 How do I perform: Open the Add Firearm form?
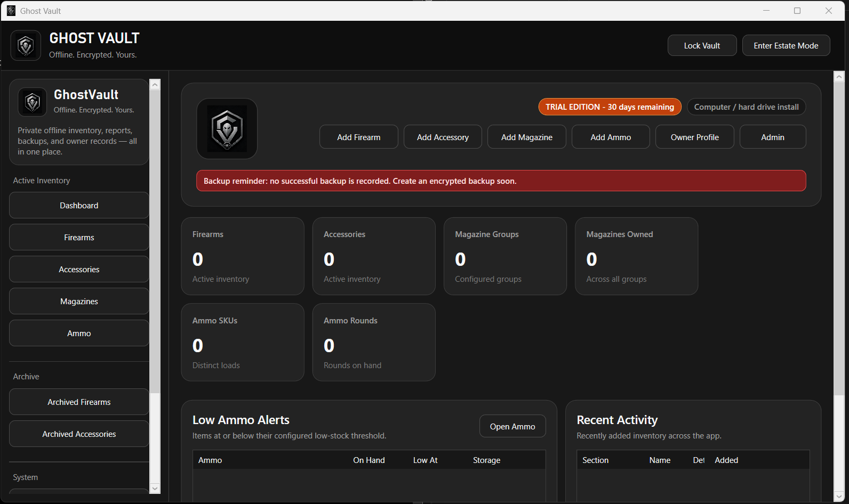point(359,137)
